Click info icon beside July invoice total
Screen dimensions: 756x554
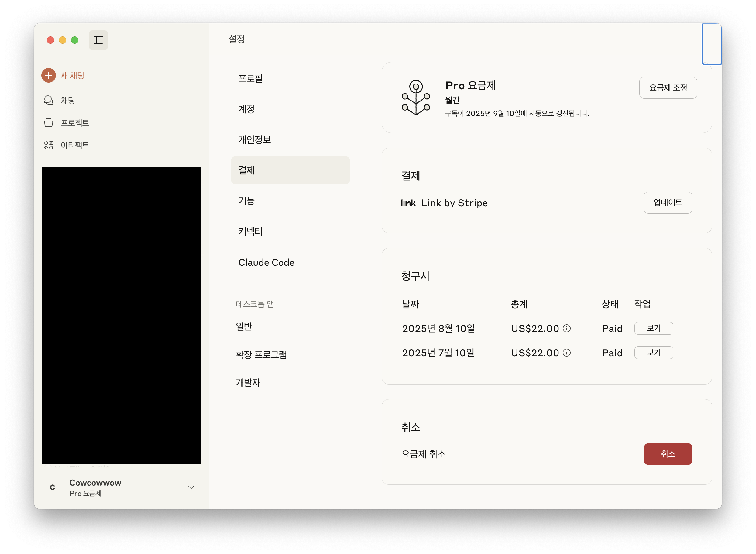tap(566, 353)
